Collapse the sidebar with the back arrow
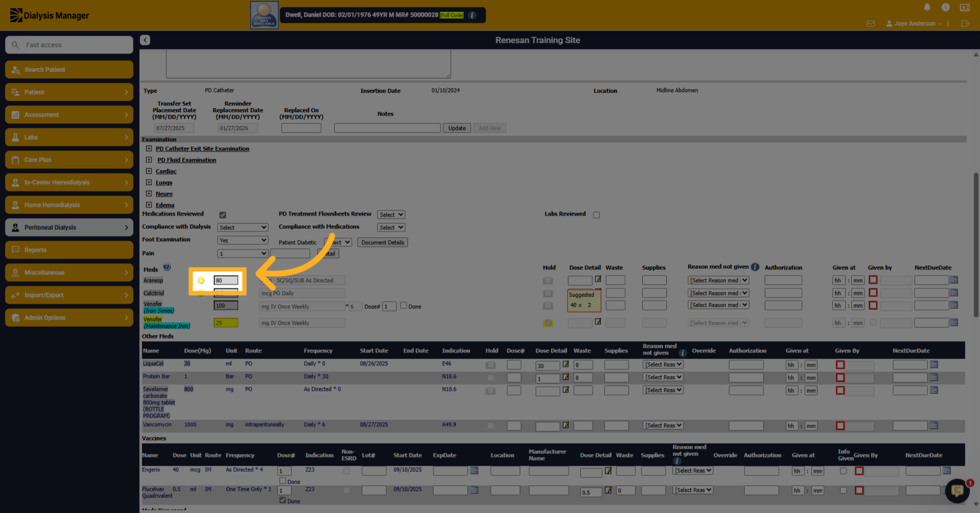Image resolution: width=980 pixels, height=513 pixels. coord(145,40)
